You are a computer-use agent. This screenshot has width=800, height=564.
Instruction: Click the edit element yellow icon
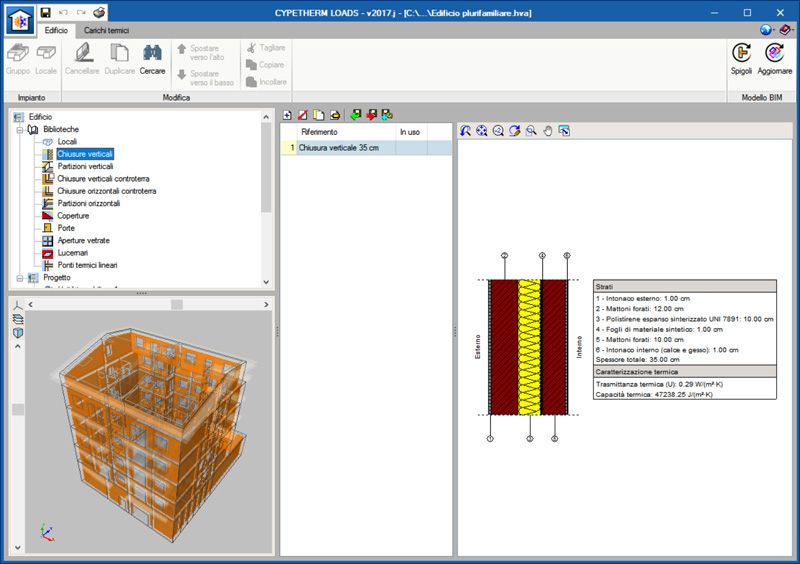(335, 115)
